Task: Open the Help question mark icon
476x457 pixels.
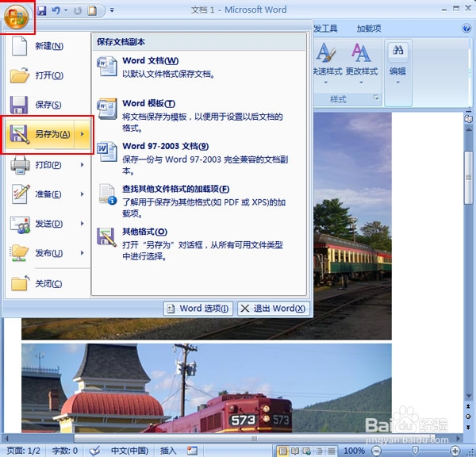Action: coord(466,29)
